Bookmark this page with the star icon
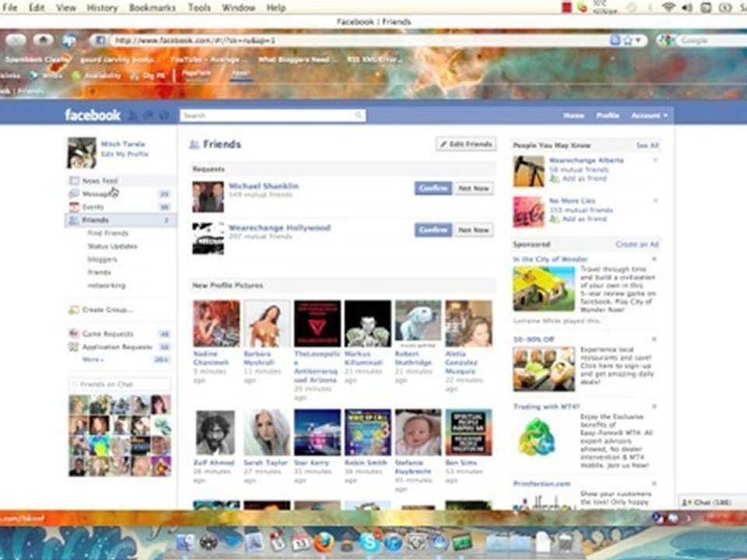 coord(628,40)
